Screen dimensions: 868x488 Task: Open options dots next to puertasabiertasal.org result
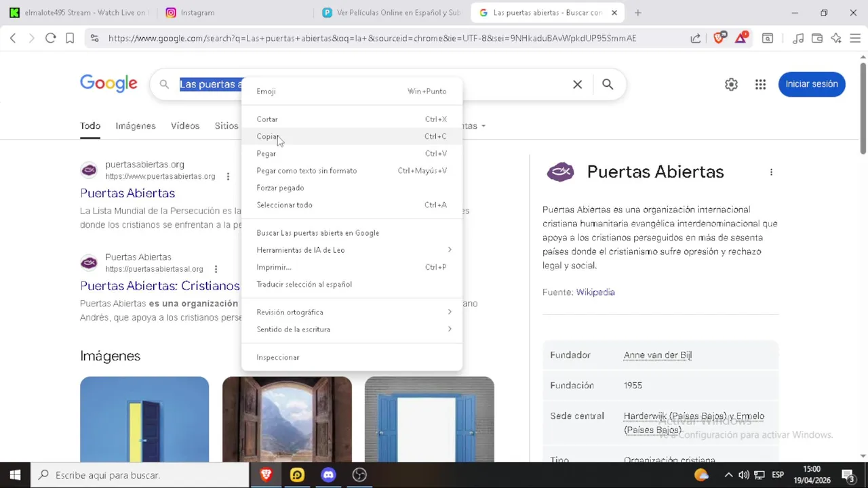coord(216,269)
